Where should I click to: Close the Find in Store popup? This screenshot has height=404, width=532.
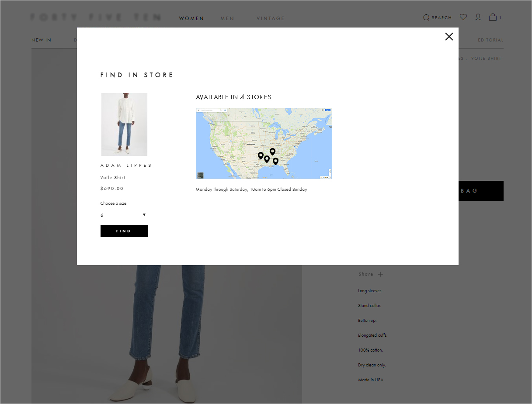(x=449, y=37)
